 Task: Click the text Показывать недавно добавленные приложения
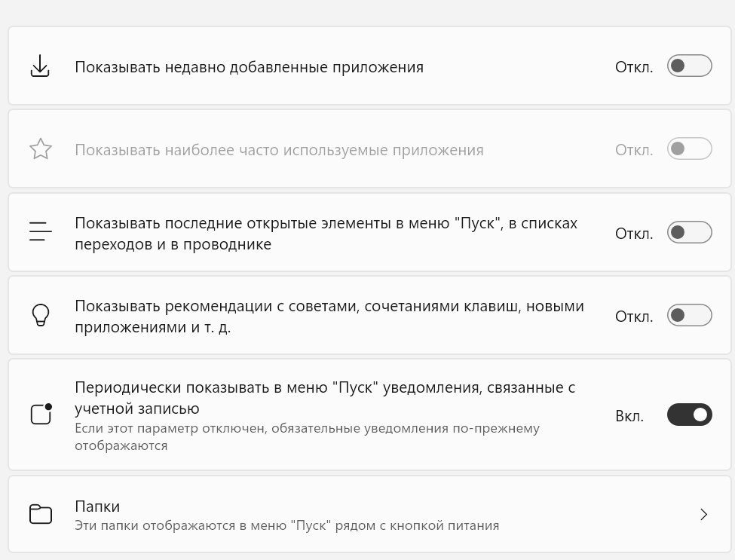click(x=249, y=67)
